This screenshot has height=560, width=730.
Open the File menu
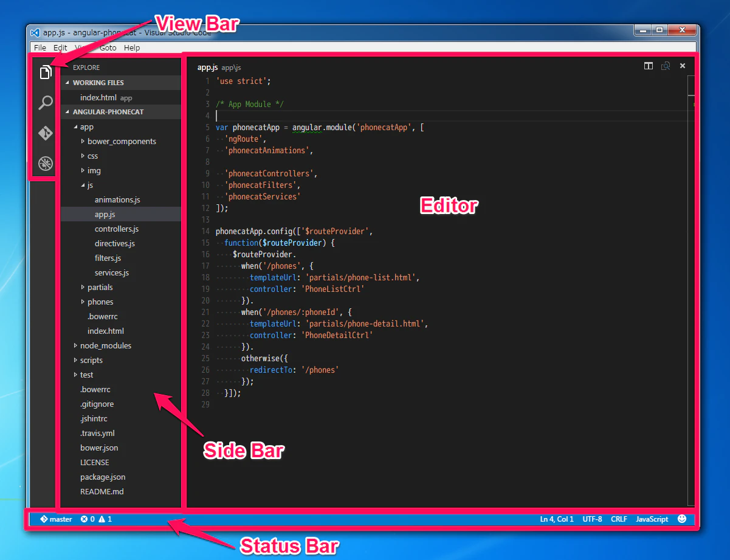40,47
